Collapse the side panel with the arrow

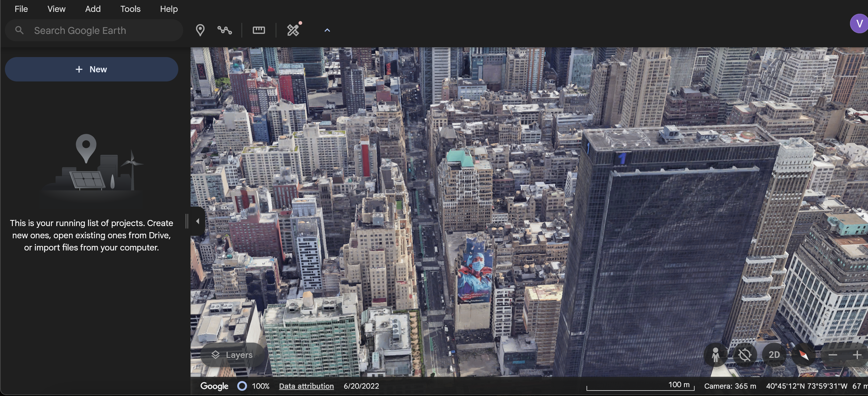198,221
